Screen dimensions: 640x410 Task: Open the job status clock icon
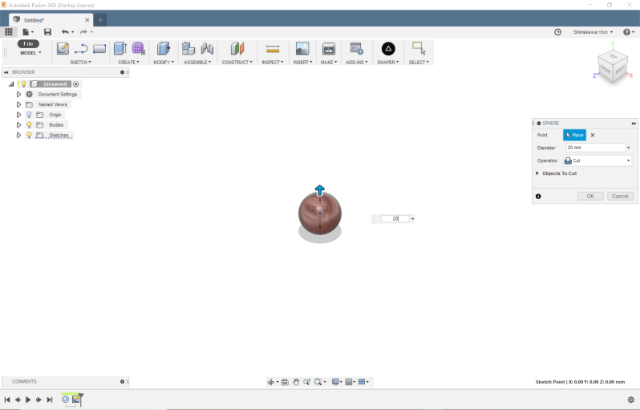tap(558, 32)
